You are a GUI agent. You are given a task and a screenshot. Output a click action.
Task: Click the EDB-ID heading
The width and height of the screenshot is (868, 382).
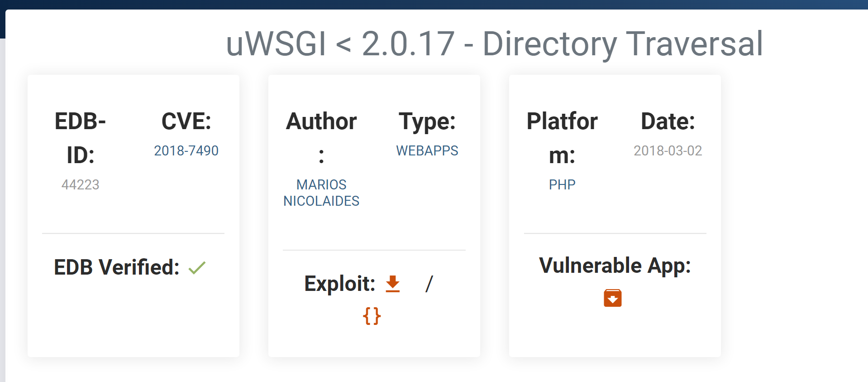click(x=80, y=138)
